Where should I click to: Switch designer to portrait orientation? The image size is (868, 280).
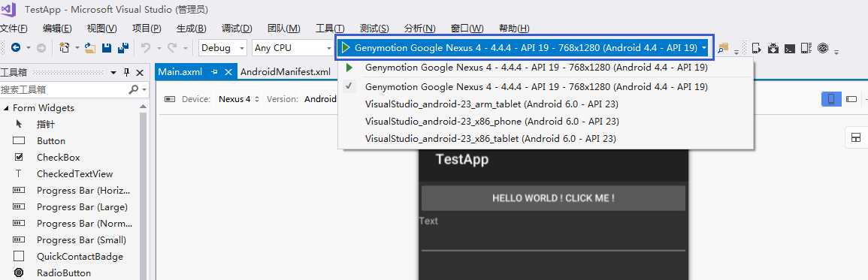[x=831, y=99]
